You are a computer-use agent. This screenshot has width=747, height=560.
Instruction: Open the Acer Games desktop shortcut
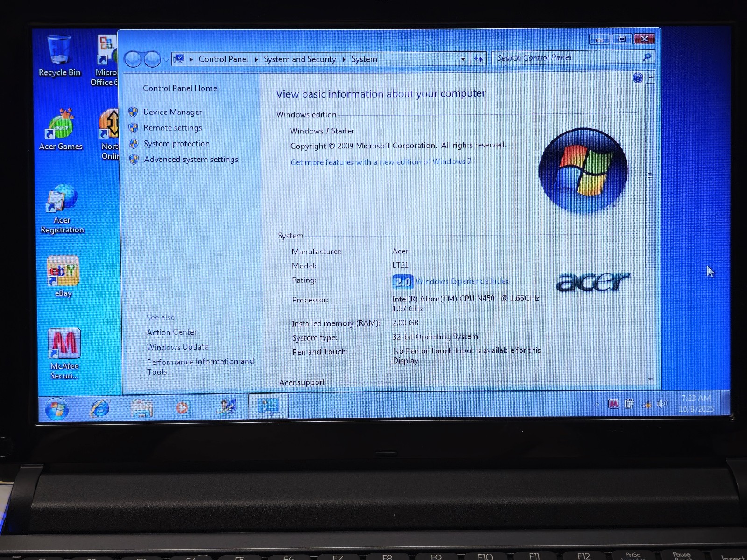61,130
